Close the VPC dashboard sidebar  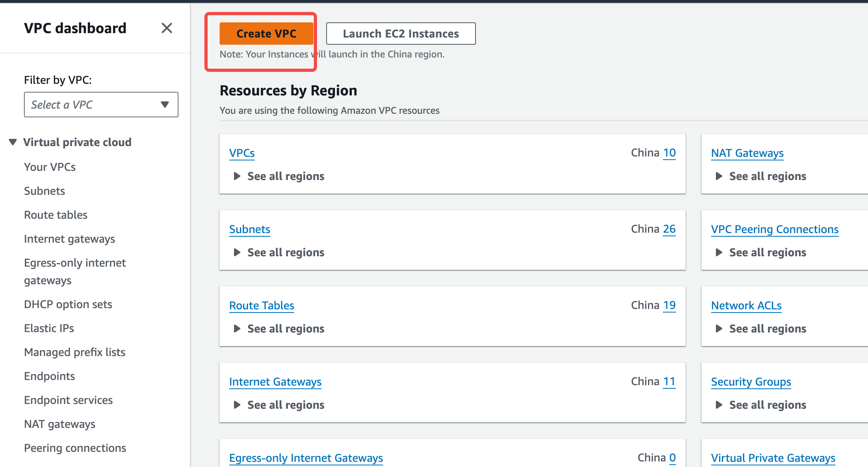click(166, 28)
